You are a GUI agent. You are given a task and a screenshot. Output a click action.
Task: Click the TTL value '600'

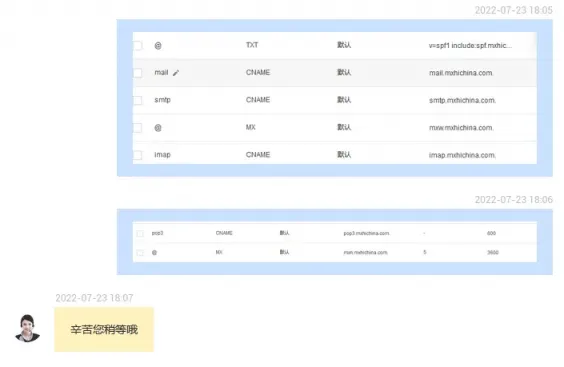tap(491, 234)
